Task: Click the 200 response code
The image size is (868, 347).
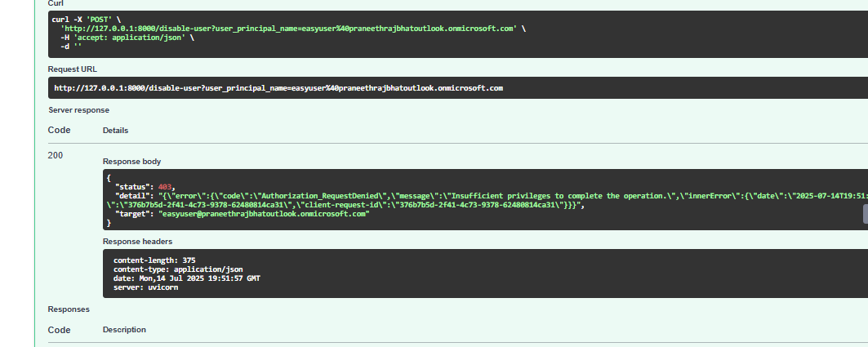Action: click(x=56, y=154)
